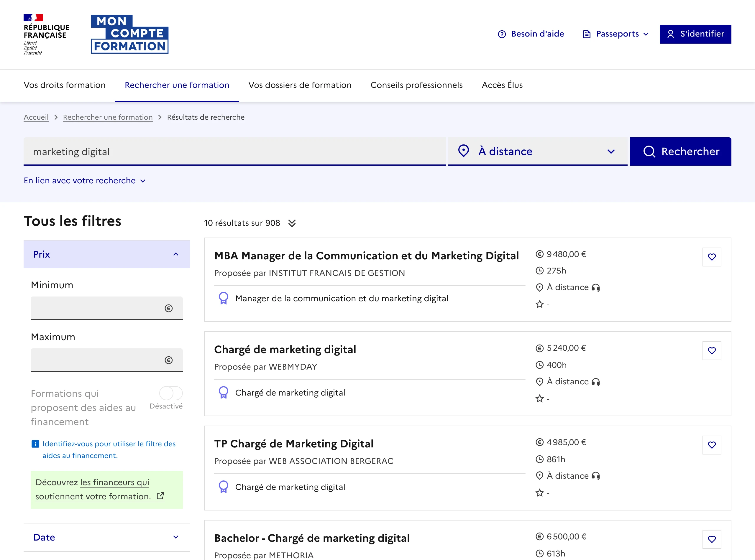Click the S'identifier button
The height and width of the screenshot is (560, 755).
click(695, 34)
